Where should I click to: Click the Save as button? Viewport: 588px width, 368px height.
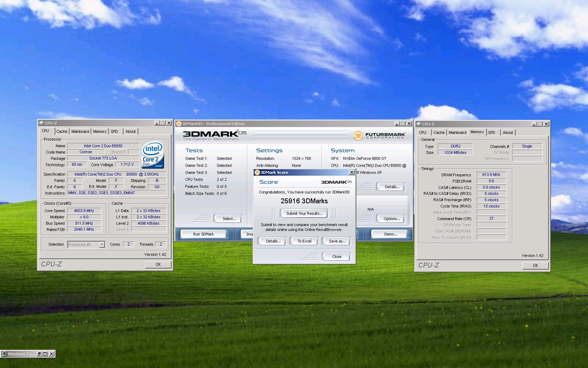click(337, 241)
